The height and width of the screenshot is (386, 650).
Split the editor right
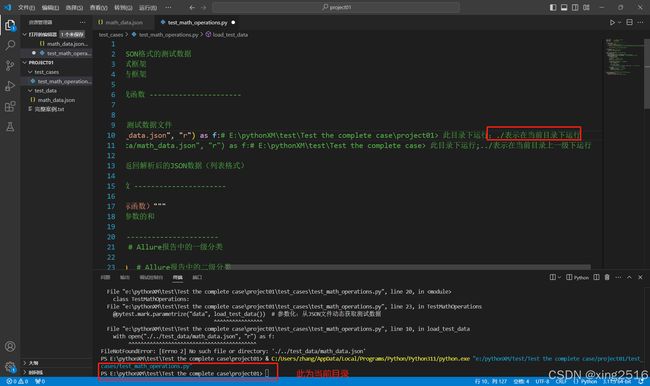[629, 22]
